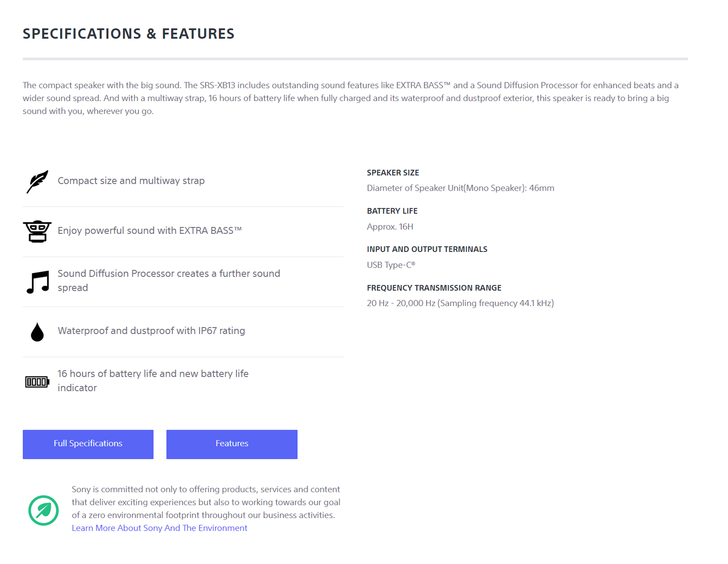Click the Speaker Size specification label
Viewport: 728px width, 564px height.
pos(393,173)
